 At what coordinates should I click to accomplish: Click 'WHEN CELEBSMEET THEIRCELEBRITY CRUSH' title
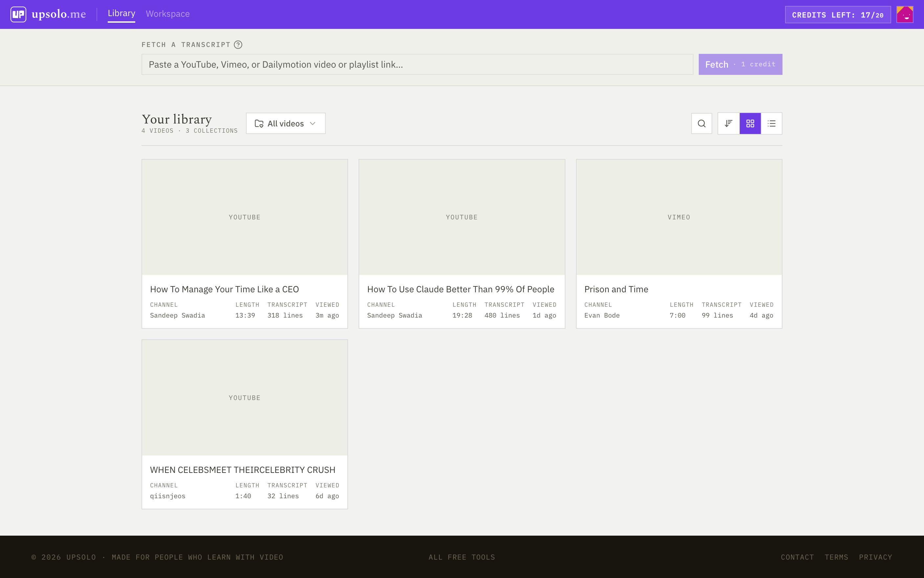tap(243, 470)
